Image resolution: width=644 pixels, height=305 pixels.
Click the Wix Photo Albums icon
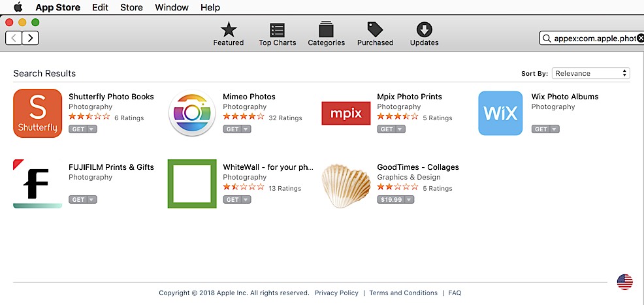pos(500,114)
